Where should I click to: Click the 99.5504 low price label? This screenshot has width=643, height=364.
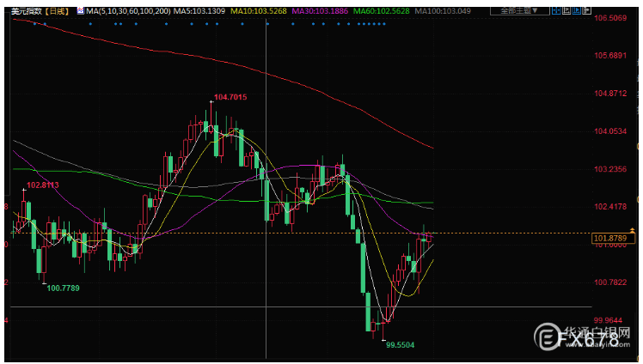pos(401,345)
